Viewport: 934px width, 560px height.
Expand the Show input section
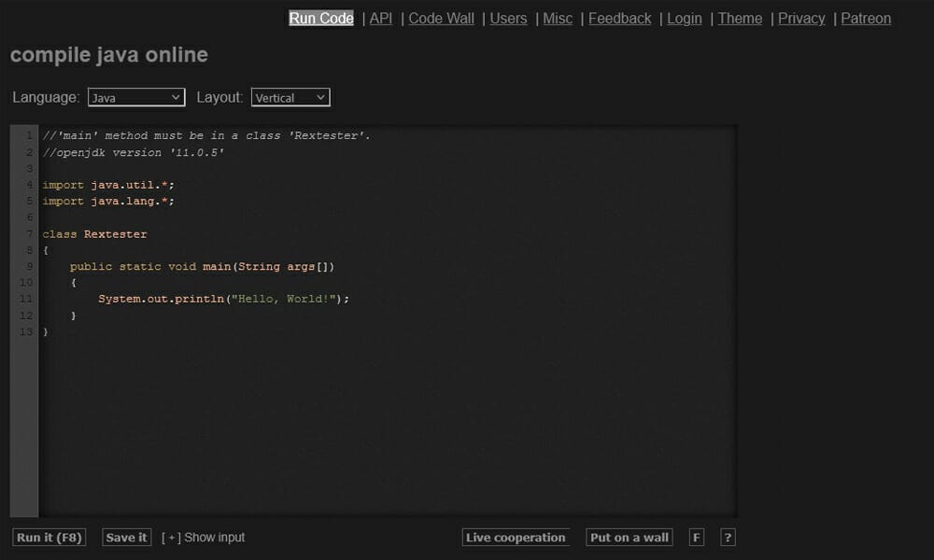tap(203, 538)
